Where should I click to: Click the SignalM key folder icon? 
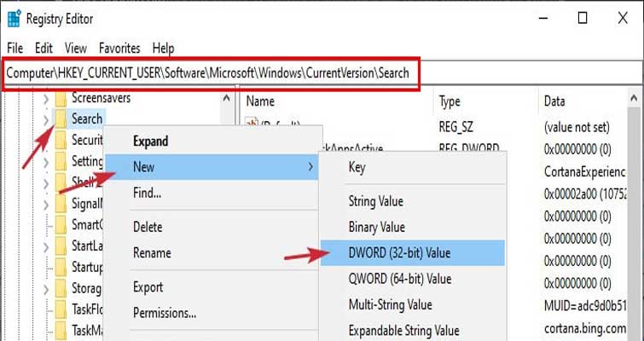pyautogui.click(x=61, y=204)
